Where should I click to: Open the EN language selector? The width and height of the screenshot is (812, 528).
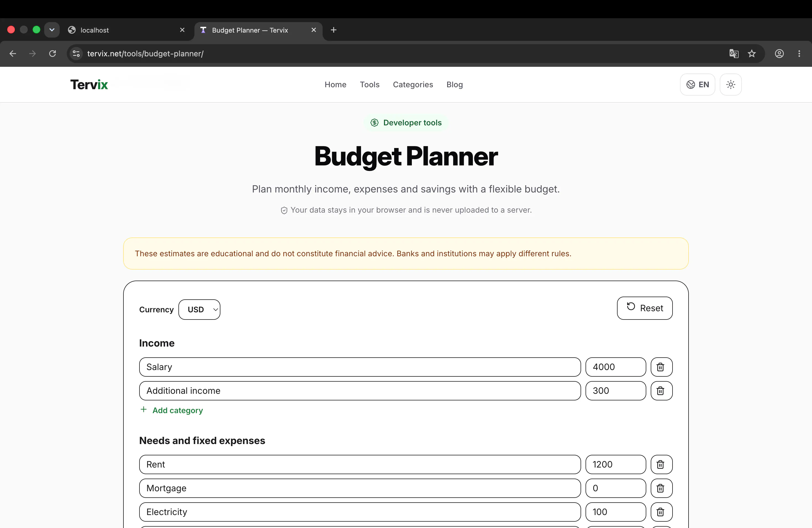[x=697, y=85]
